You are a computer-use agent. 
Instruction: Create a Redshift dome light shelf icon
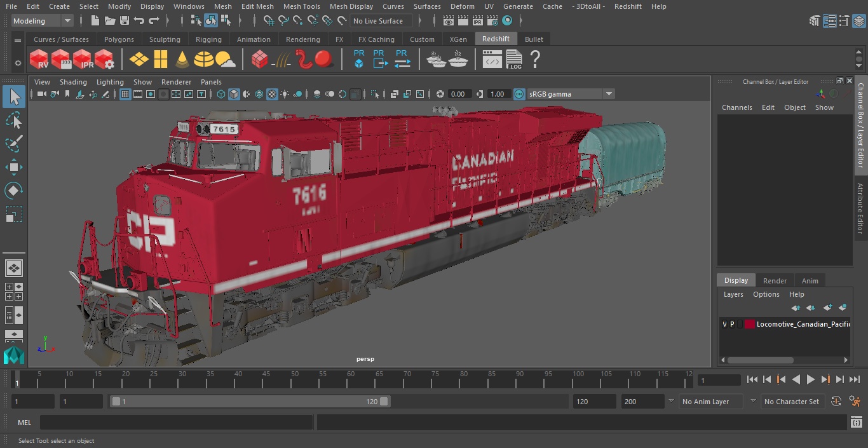tap(204, 60)
